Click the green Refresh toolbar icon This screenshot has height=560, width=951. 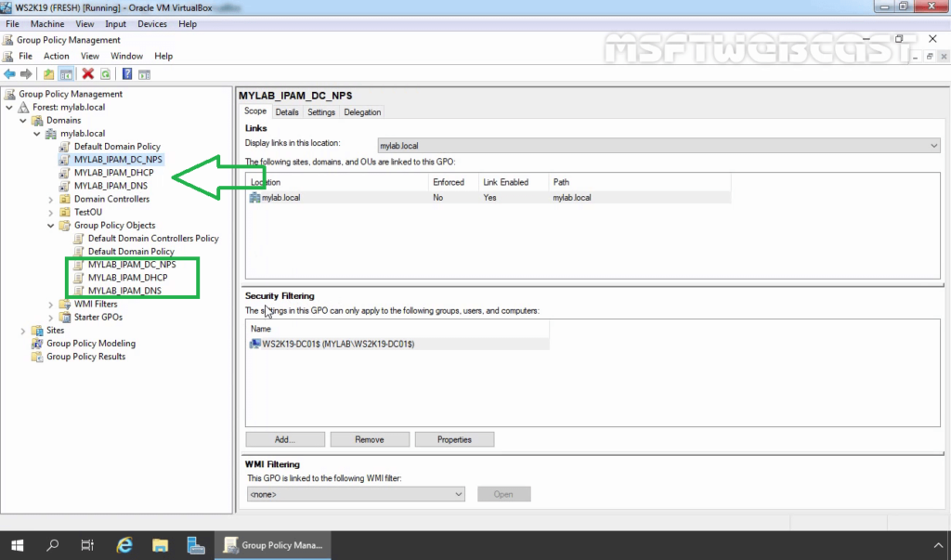click(x=106, y=74)
